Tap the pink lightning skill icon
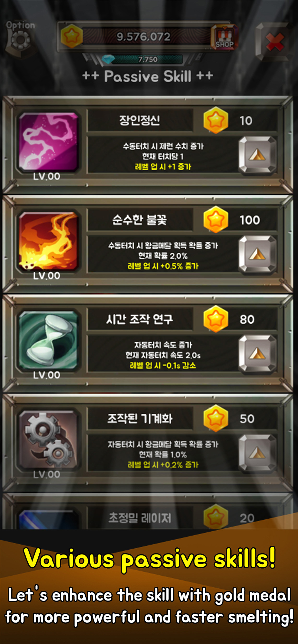The width and height of the screenshot is (298, 644). point(48,142)
